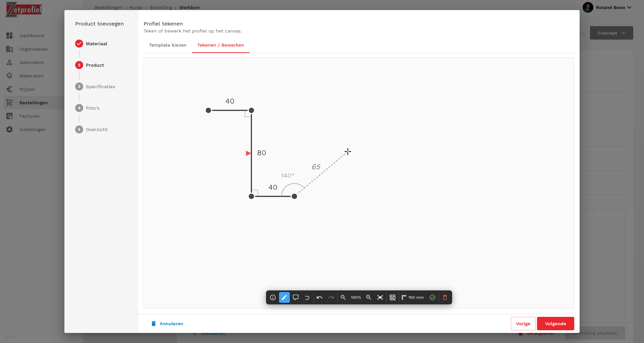
Task: Click the Vorige button
Action: pos(523,324)
